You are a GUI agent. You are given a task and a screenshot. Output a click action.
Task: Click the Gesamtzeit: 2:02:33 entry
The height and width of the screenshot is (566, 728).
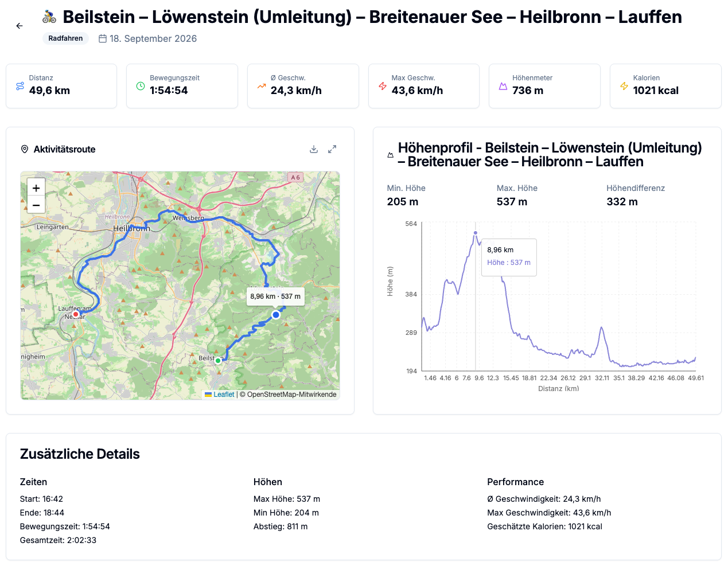point(58,540)
